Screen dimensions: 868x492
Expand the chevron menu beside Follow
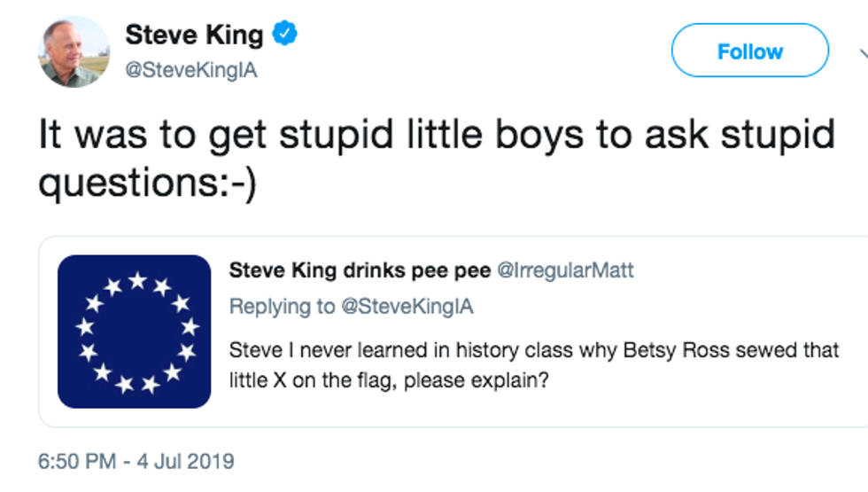863,52
